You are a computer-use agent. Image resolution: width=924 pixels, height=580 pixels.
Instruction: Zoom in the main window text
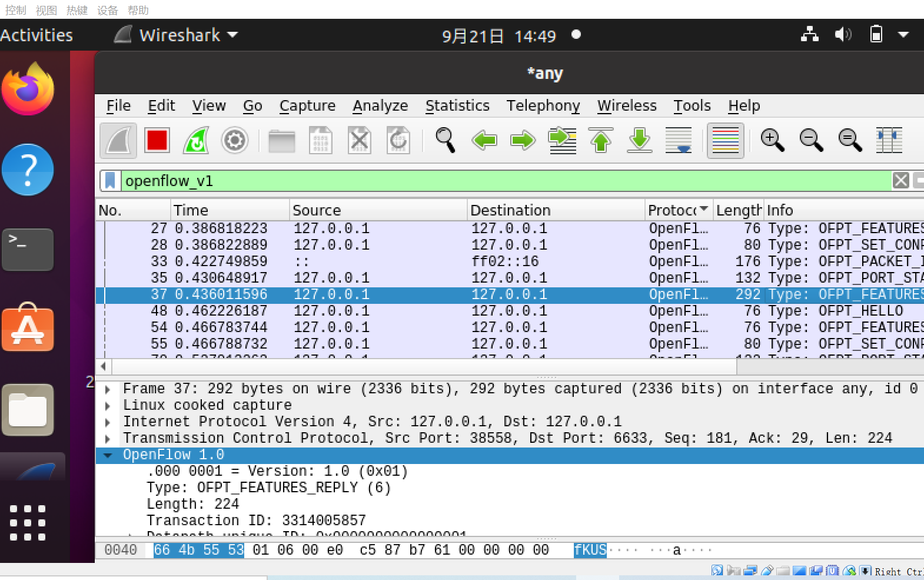pyautogui.click(x=772, y=141)
